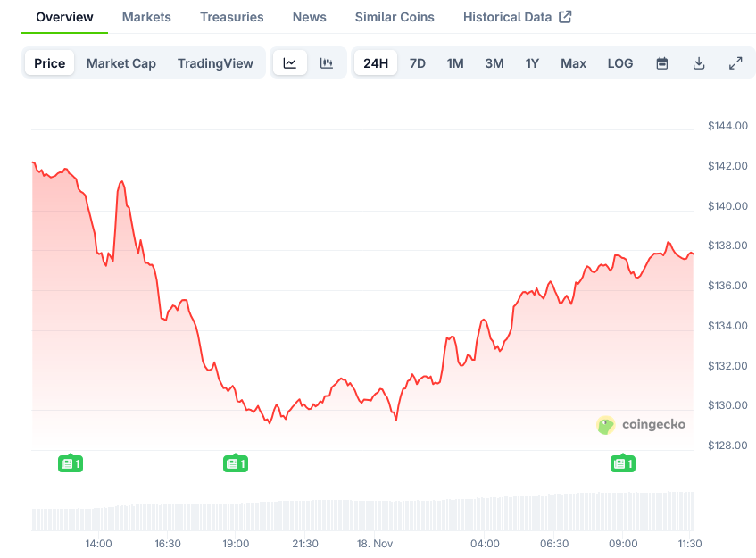Select the 24H time range

[376, 63]
